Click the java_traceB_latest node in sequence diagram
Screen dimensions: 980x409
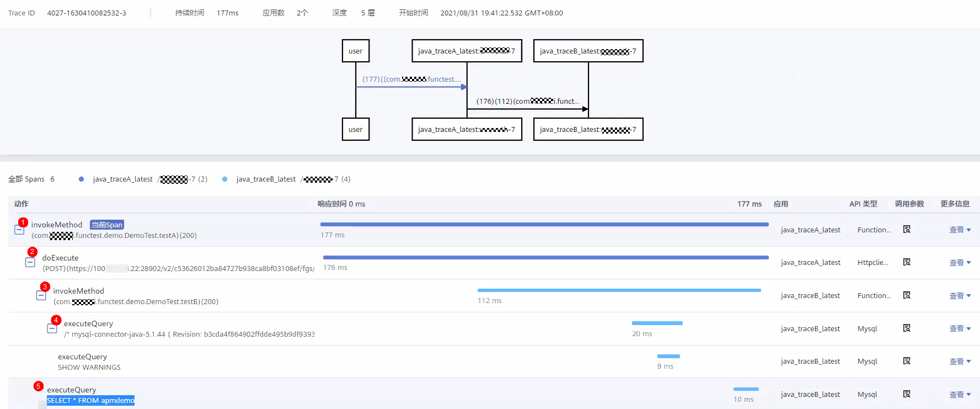click(588, 51)
